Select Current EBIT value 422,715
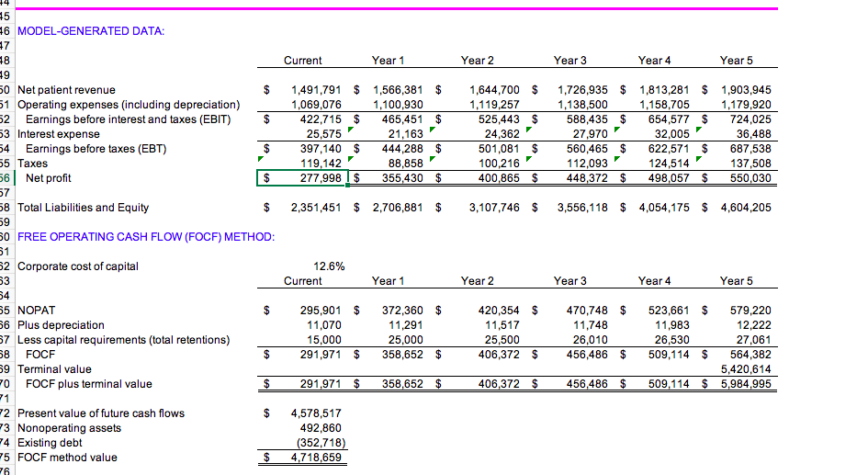868x475 pixels. (321, 119)
